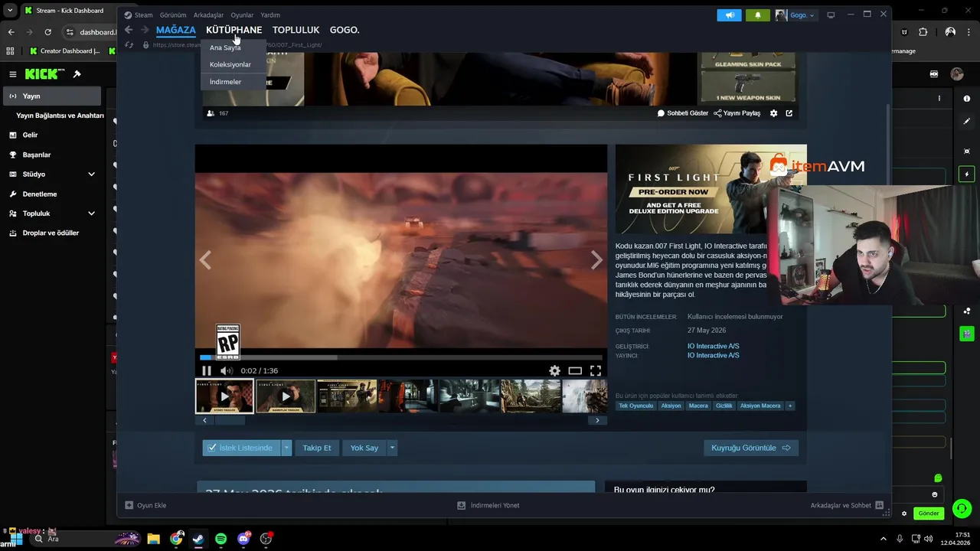This screenshot has height=551, width=980.
Task: Toggle İstek Listesinde wishlist button
Action: (241, 448)
